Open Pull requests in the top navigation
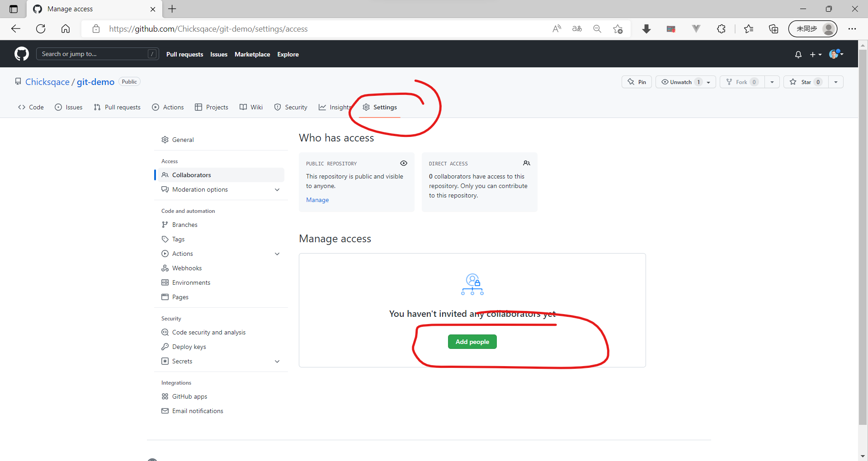The width and height of the screenshot is (868, 461). 185,54
